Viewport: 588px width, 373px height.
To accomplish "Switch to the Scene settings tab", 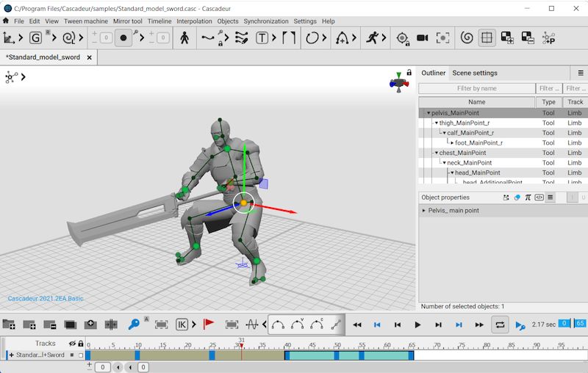I will pyautogui.click(x=474, y=73).
